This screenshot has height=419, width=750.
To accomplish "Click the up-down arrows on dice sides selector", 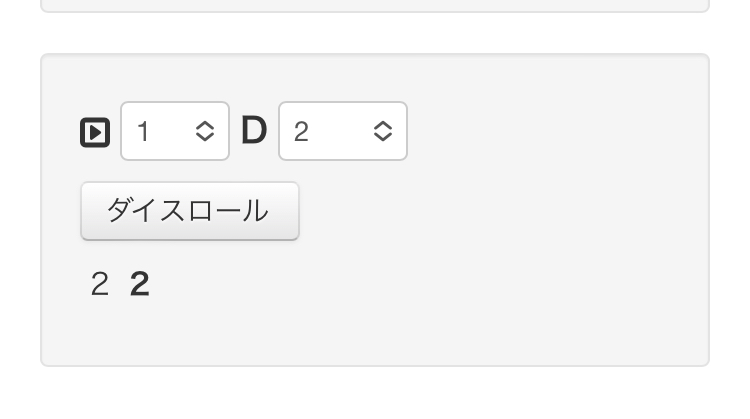I will pos(382,131).
